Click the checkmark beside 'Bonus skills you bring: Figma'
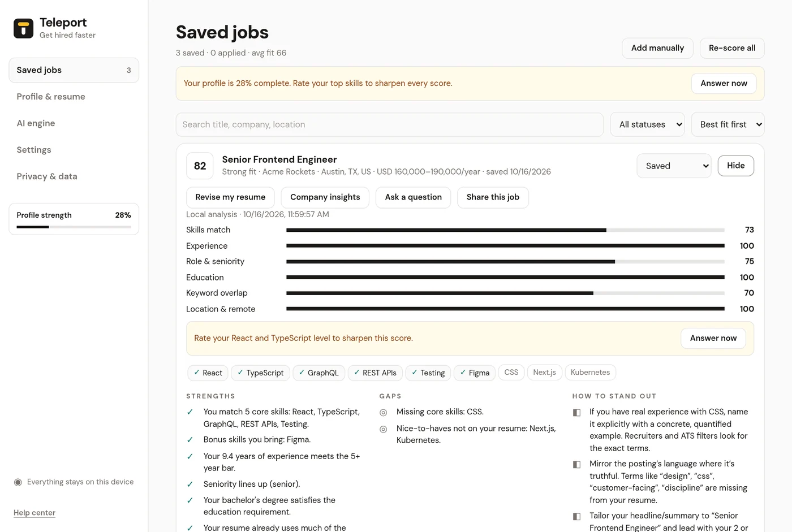 (190, 440)
